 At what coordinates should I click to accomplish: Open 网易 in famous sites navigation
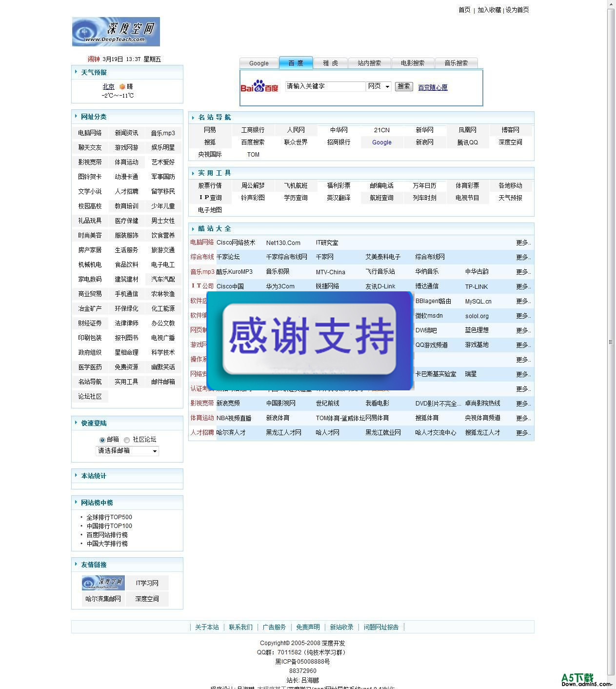[x=210, y=130]
